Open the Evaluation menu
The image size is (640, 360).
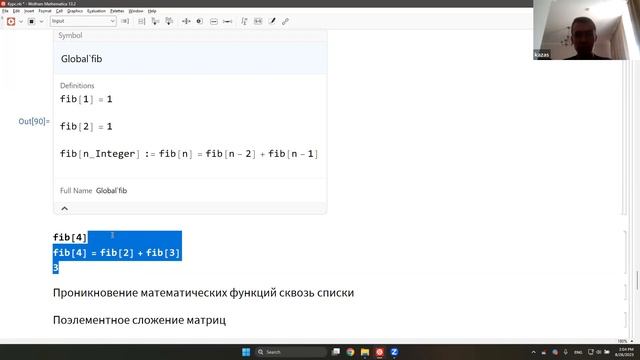click(x=96, y=11)
